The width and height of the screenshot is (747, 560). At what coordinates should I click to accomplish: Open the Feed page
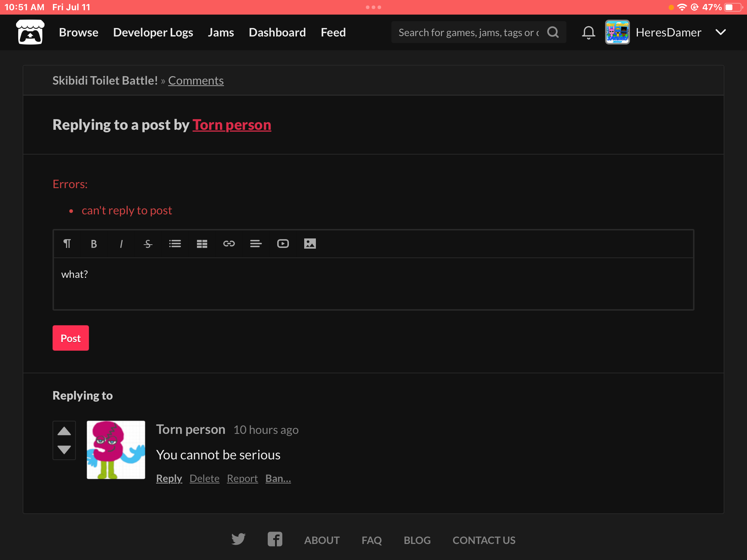click(333, 32)
